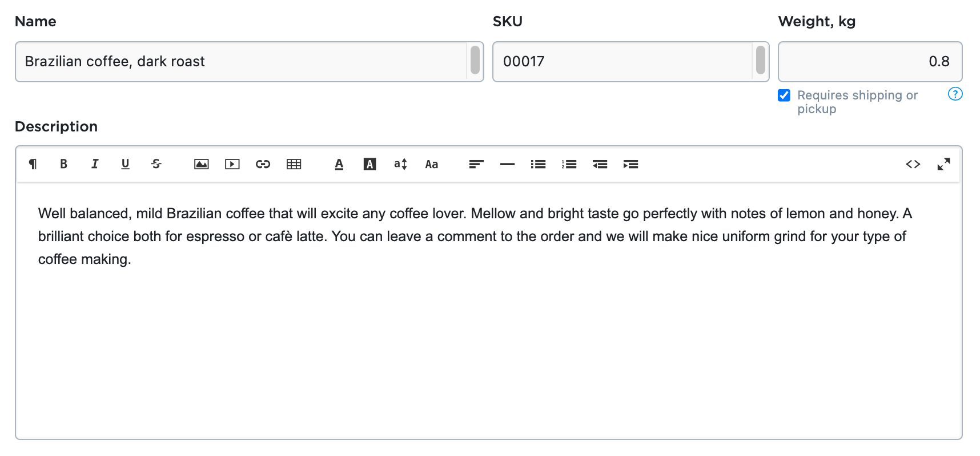Screen dimensions: 980x456
Task: Open the font size menu via Aa
Action: [x=431, y=164]
